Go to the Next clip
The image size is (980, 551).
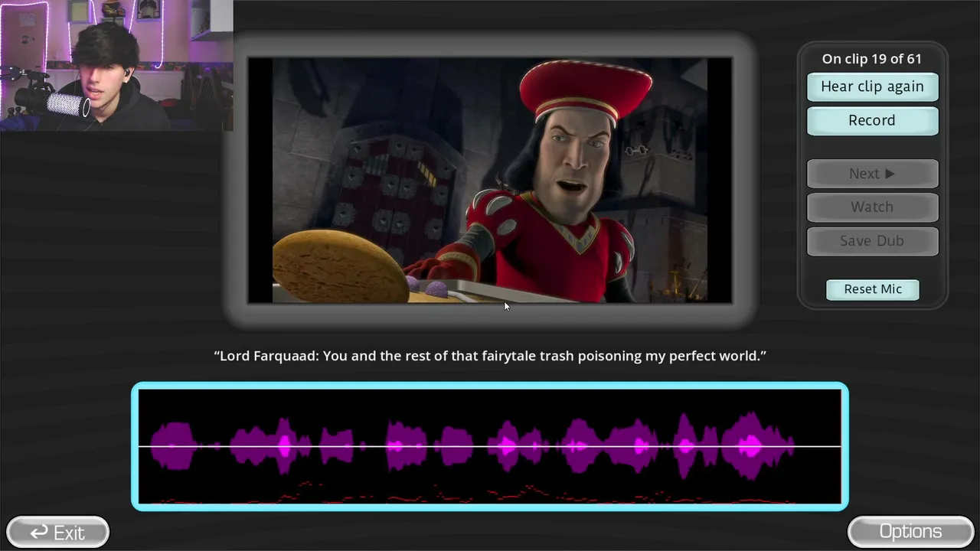(x=872, y=174)
